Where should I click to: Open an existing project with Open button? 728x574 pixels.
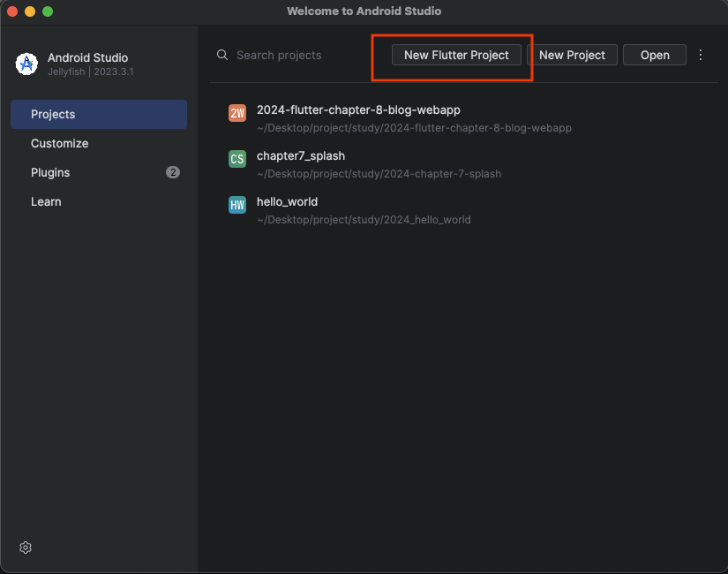coord(655,55)
